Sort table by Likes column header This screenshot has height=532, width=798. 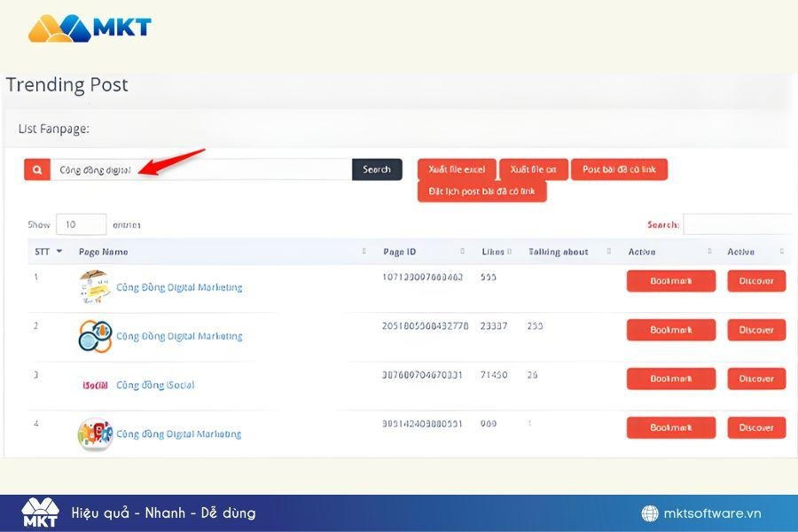[x=493, y=252]
